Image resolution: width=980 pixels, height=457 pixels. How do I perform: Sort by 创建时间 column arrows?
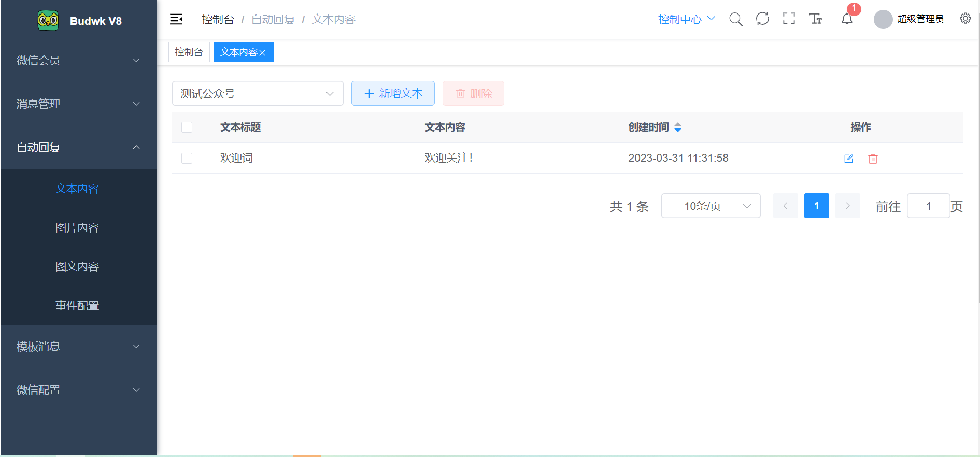pos(677,127)
